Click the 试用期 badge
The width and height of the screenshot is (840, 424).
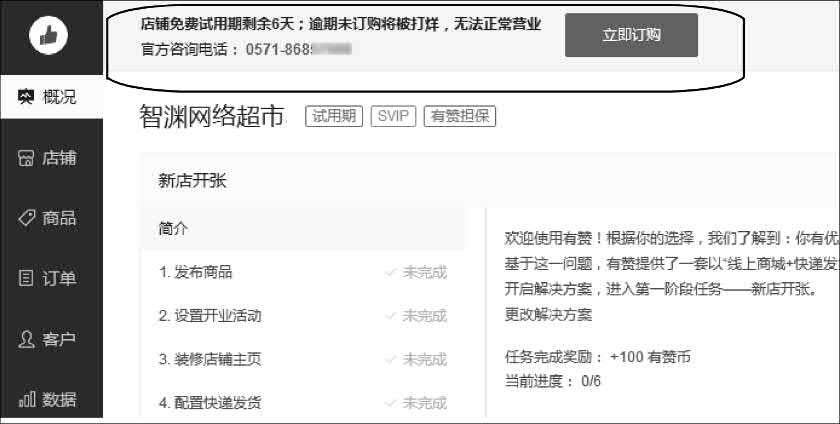click(334, 116)
